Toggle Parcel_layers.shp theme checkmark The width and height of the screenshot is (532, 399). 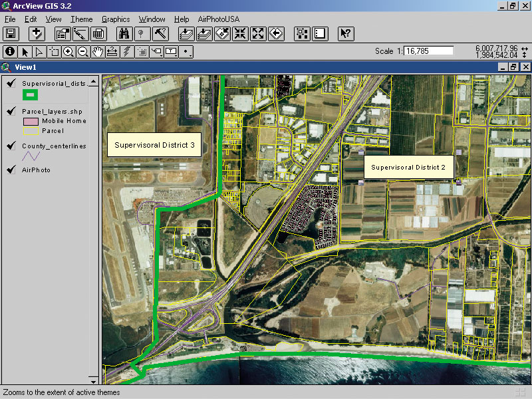pyautogui.click(x=11, y=111)
